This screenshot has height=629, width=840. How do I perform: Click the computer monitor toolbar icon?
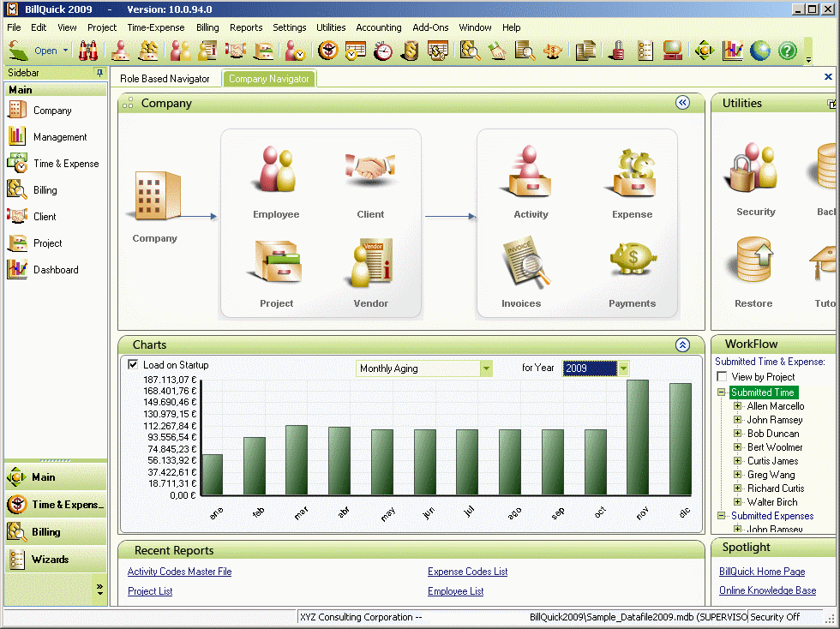click(672, 51)
